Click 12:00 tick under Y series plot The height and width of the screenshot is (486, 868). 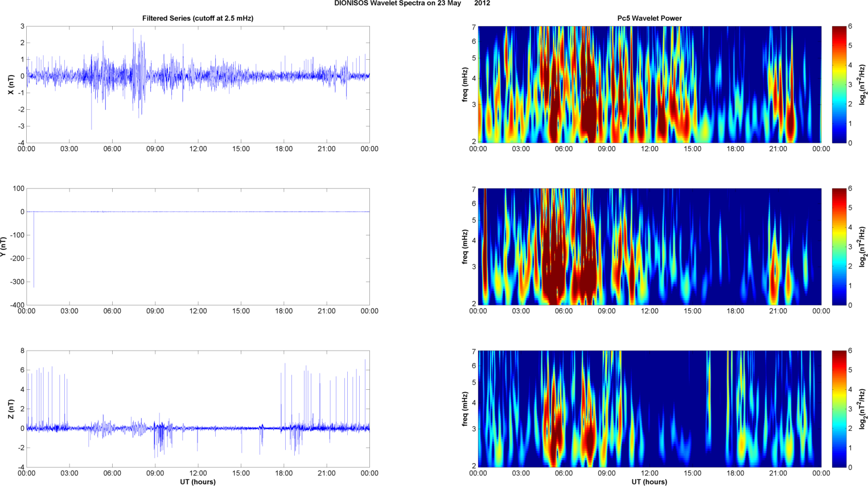point(198,311)
